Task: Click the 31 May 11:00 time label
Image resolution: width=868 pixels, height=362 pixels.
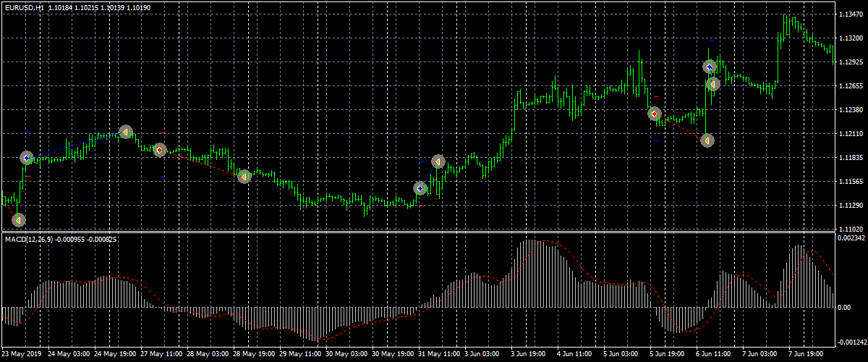Action: 441,355
